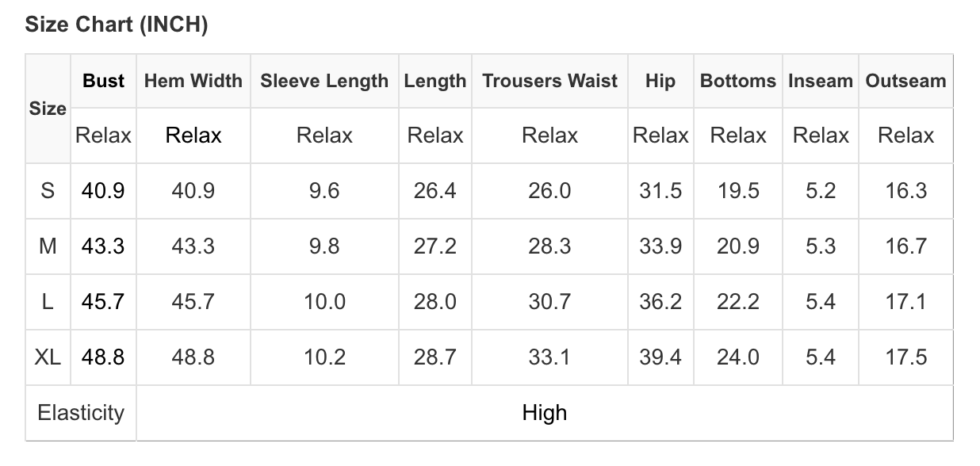Click the Size header cell
This screenshot has width=980, height=466.
(48, 109)
